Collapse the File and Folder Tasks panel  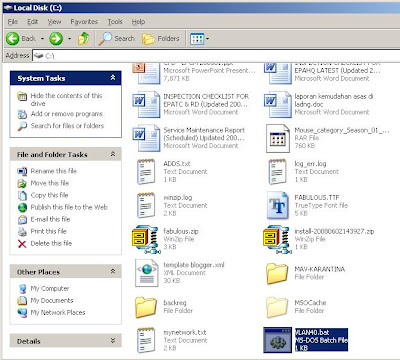click(x=113, y=154)
